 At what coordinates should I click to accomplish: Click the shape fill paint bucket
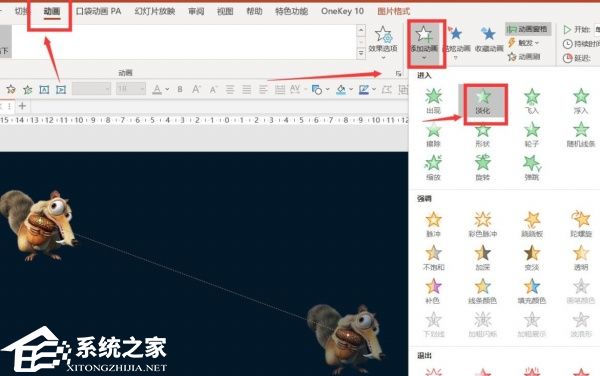click(x=341, y=90)
